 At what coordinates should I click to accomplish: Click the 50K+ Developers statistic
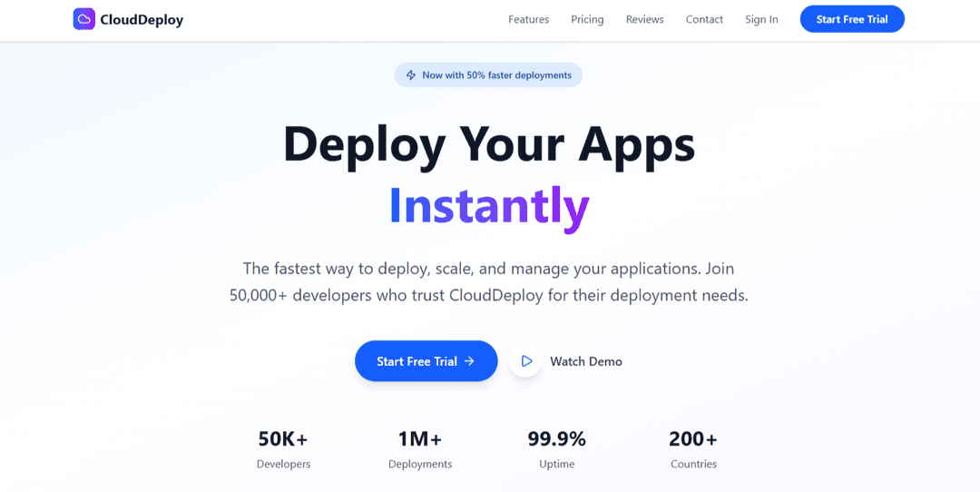(x=283, y=449)
